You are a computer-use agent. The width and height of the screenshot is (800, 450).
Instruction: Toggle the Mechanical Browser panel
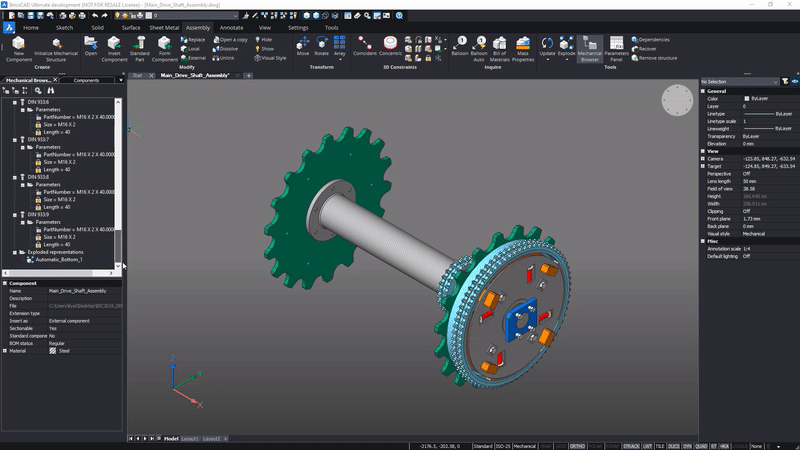click(x=590, y=49)
